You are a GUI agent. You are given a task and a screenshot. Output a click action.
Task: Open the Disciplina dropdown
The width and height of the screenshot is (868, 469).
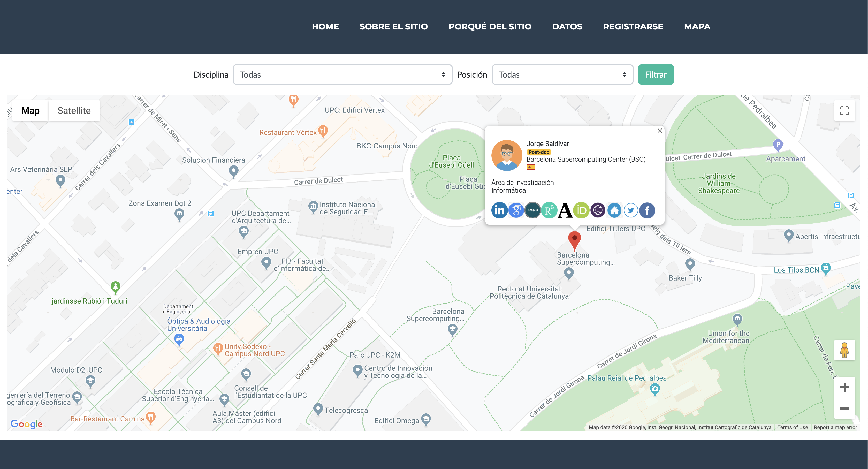point(342,74)
